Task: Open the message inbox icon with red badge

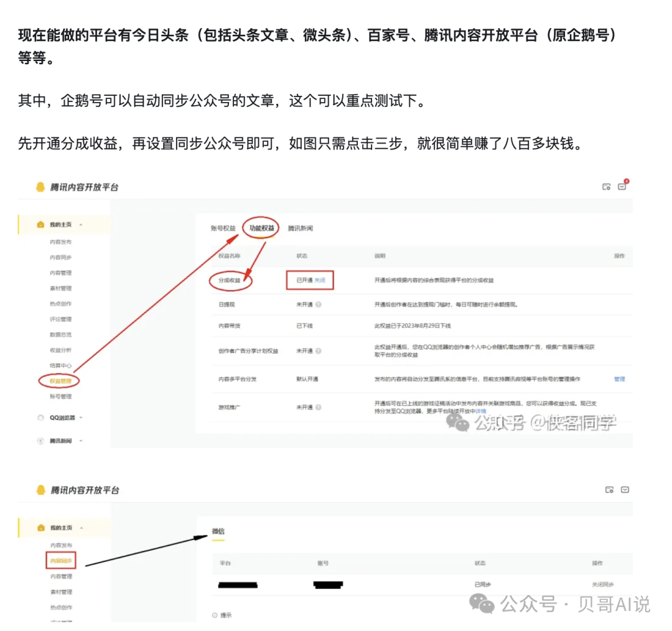Action: pyautogui.click(x=622, y=185)
